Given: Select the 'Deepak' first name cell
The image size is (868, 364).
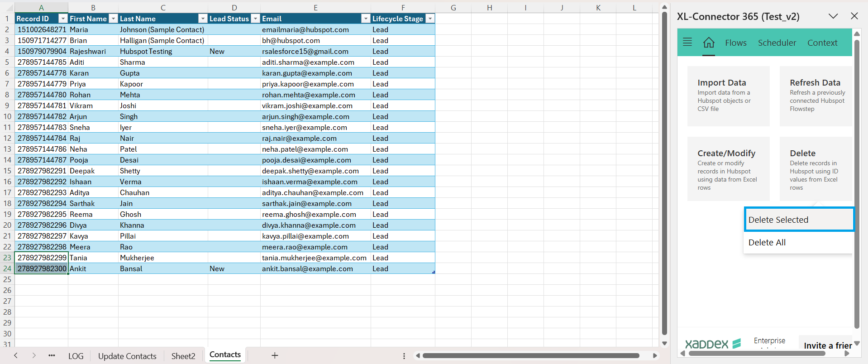Looking at the screenshot, I should tap(93, 171).
